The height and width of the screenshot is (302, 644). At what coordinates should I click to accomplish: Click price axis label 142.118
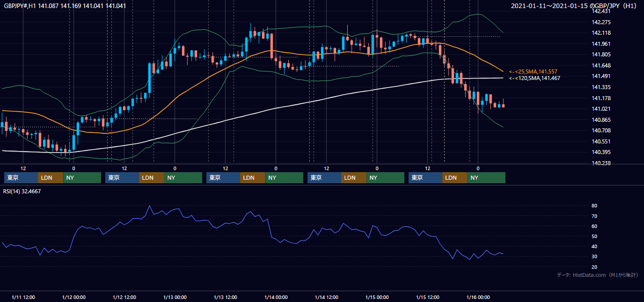[x=602, y=33]
